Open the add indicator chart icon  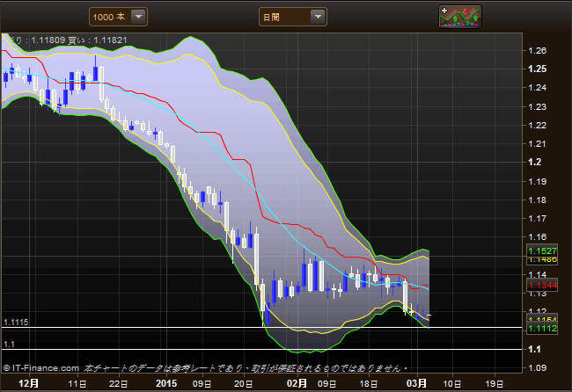460,17
